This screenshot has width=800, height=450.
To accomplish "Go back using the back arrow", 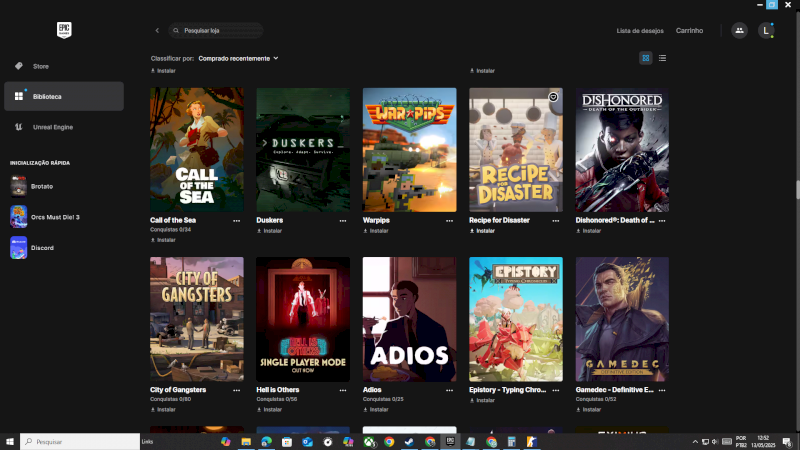I will [x=157, y=31].
